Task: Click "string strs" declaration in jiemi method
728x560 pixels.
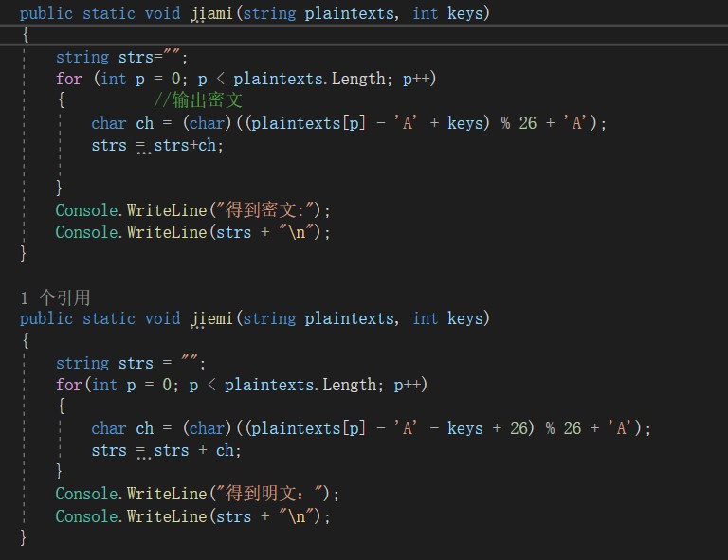Action: point(104,363)
